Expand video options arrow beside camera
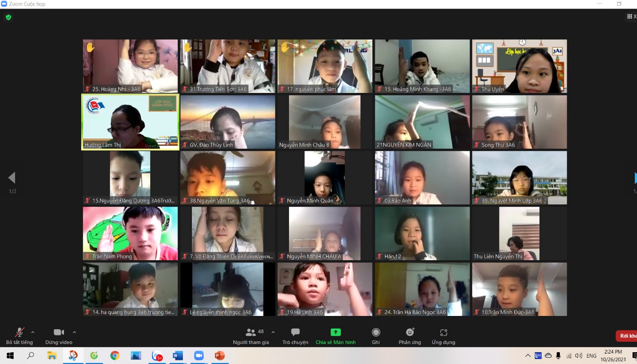The image size is (637, 364). point(74,332)
